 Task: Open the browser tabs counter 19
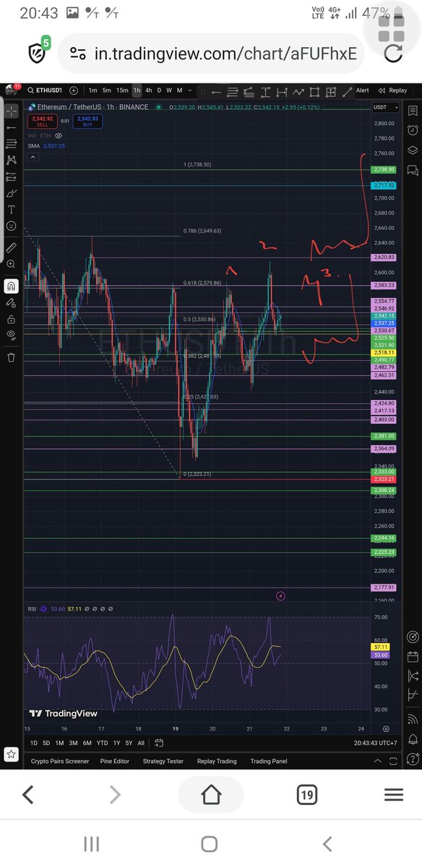(x=306, y=796)
